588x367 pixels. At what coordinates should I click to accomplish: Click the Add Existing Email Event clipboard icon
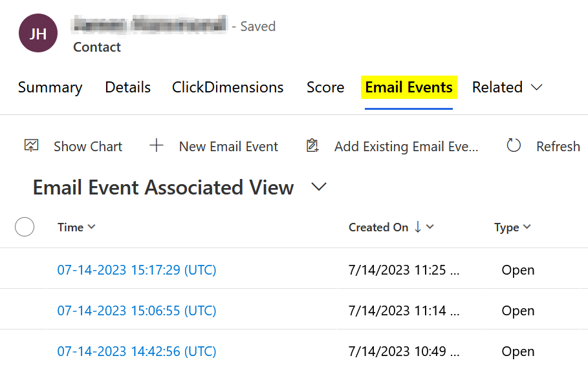coord(312,145)
